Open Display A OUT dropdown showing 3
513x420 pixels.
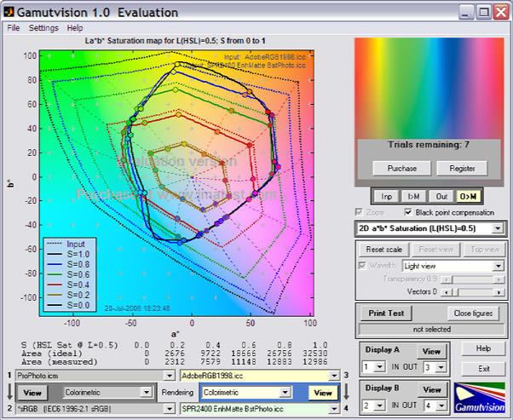[x=435, y=367]
